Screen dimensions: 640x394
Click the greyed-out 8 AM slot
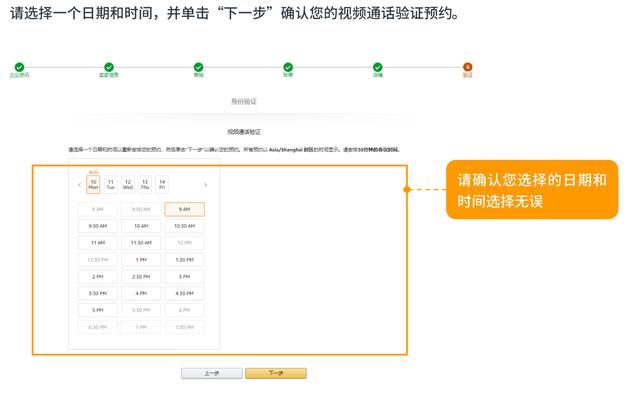coord(98,209)
